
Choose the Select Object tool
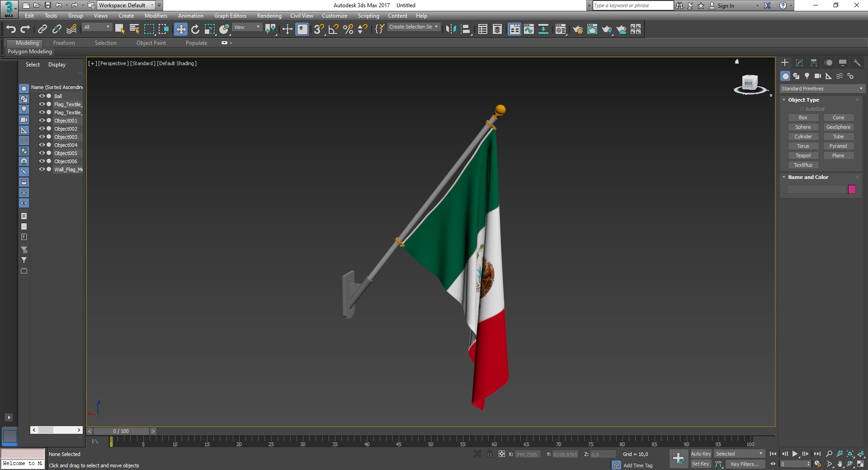point(120,29)
